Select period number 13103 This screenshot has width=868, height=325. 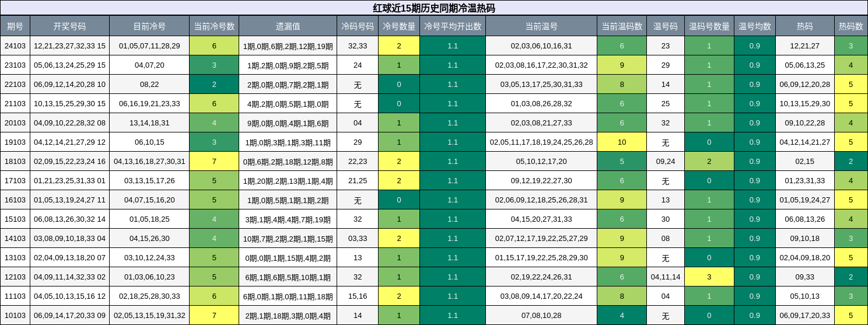(x=15, y=258)
